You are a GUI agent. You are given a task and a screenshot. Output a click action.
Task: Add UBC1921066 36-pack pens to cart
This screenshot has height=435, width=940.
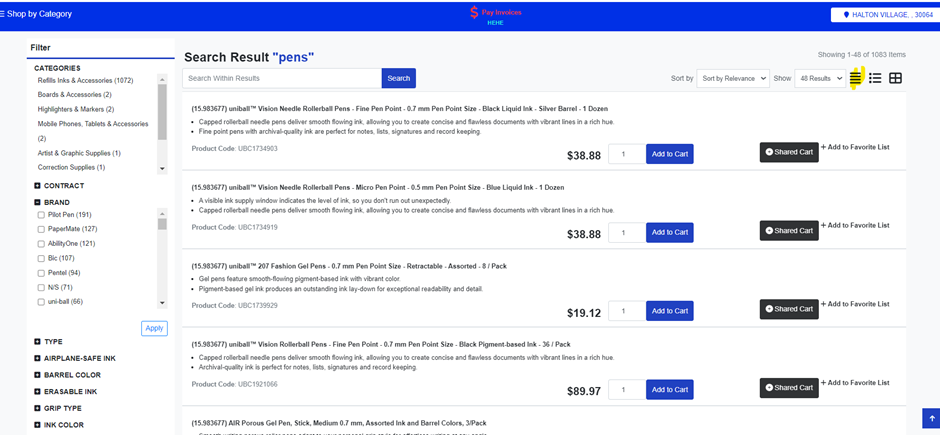670,389
